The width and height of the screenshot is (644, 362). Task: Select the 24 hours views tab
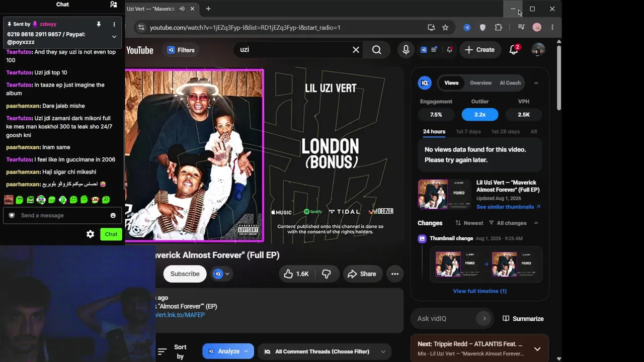(434, 132)
